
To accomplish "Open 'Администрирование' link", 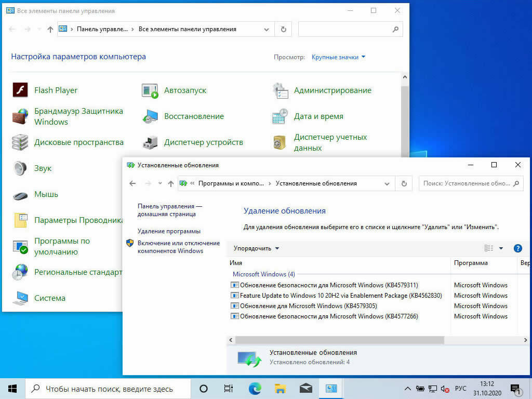I will 332,90.
